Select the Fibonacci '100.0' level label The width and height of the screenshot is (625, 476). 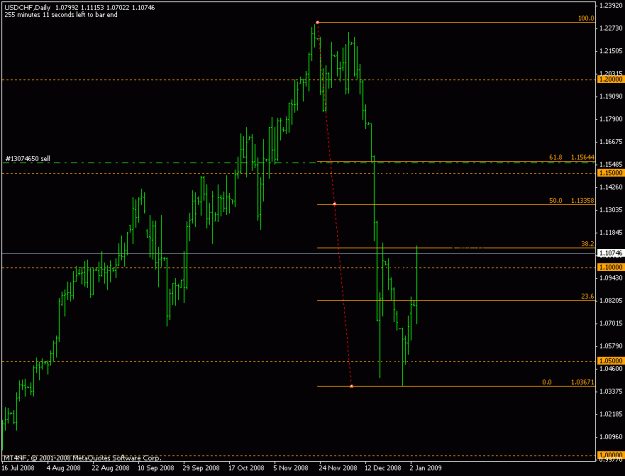tap(586, 18)
